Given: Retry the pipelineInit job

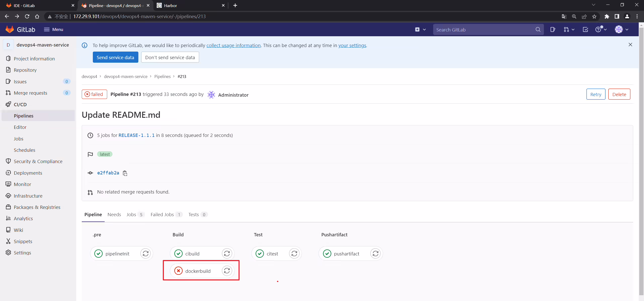Looking at the screenshot, I should click(x=146, y=253).
